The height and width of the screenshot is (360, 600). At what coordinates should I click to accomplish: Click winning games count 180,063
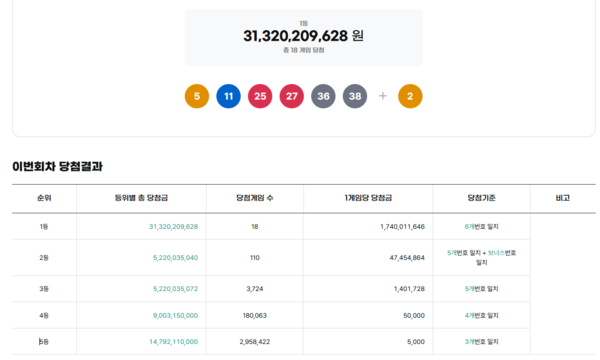click(x=255, y=315)
